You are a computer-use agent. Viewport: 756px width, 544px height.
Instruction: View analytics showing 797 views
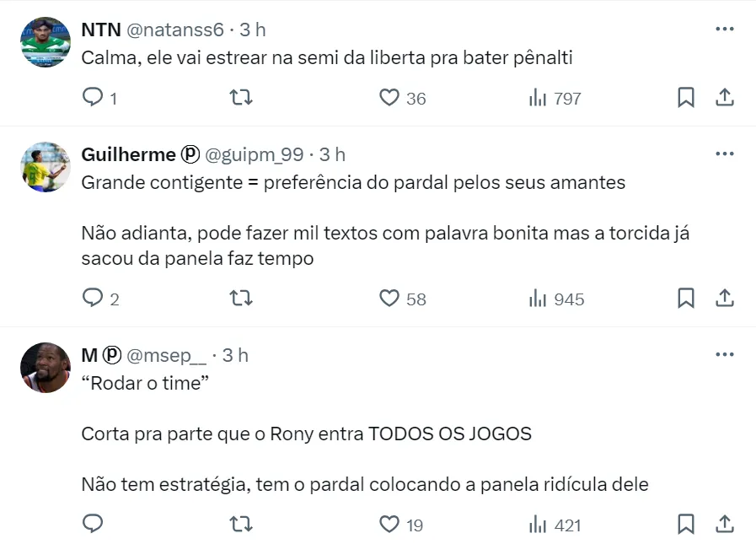[555, 98]
